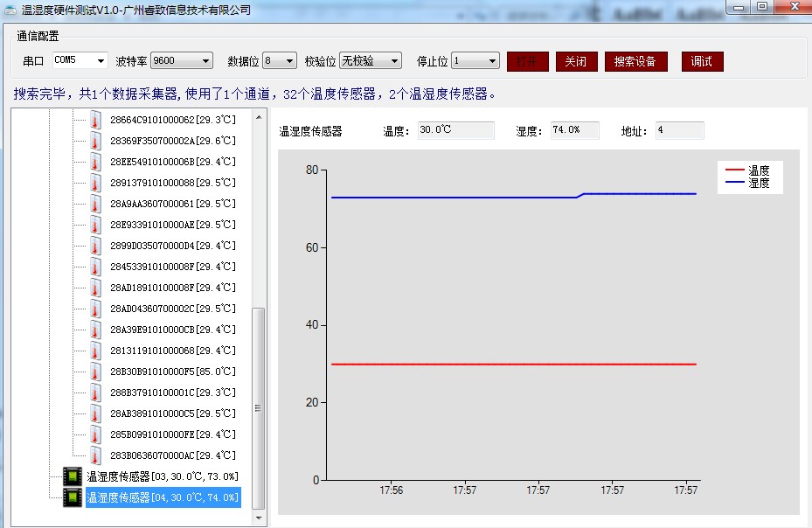Open the COM5 serial port dropdown
The image size is (812, 528).
click(101, 61)
